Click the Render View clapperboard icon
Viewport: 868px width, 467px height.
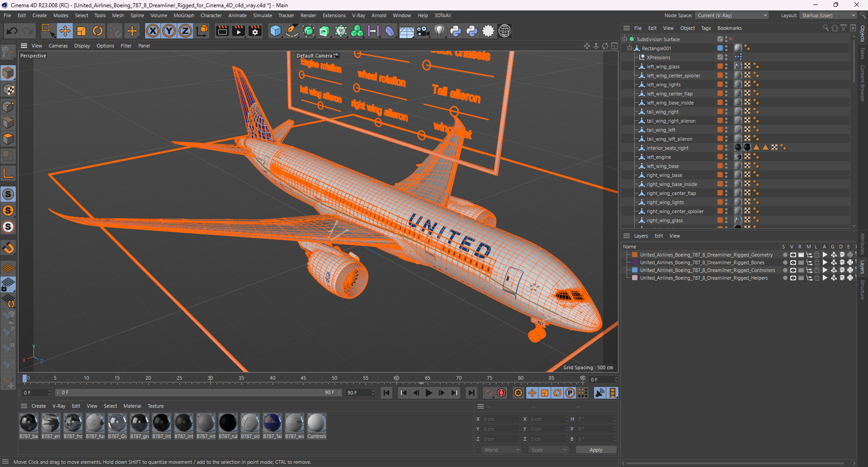(x=222, y=31)
